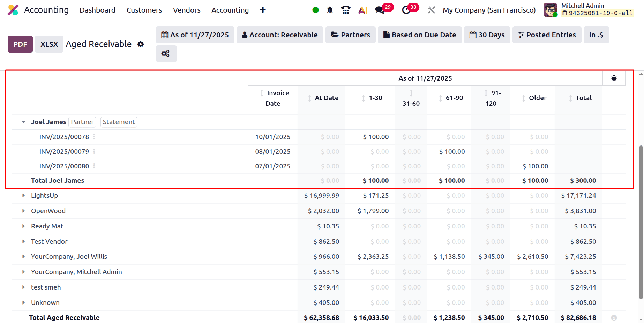The width and height of the screenshot is (644, 323).
Task: Open the three-dot menu for INV/2025/00078
Action: (94, 137)
